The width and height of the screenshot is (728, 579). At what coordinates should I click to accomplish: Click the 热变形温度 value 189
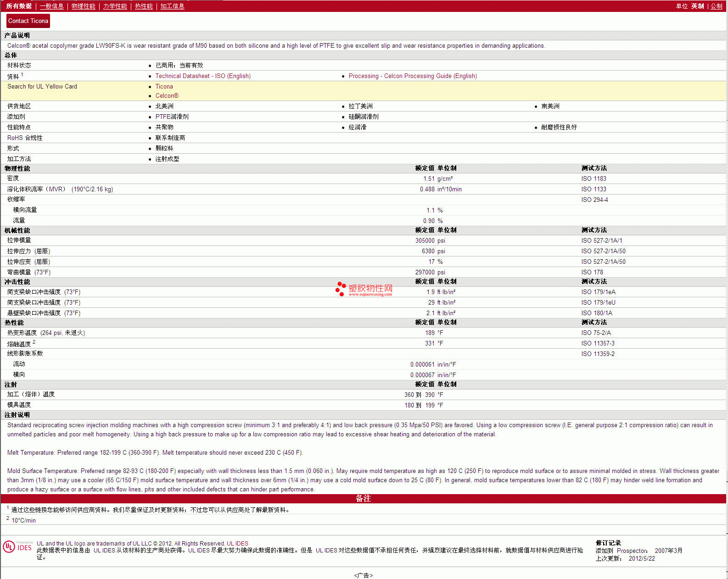pyautogui.click(x=430, y=333)
